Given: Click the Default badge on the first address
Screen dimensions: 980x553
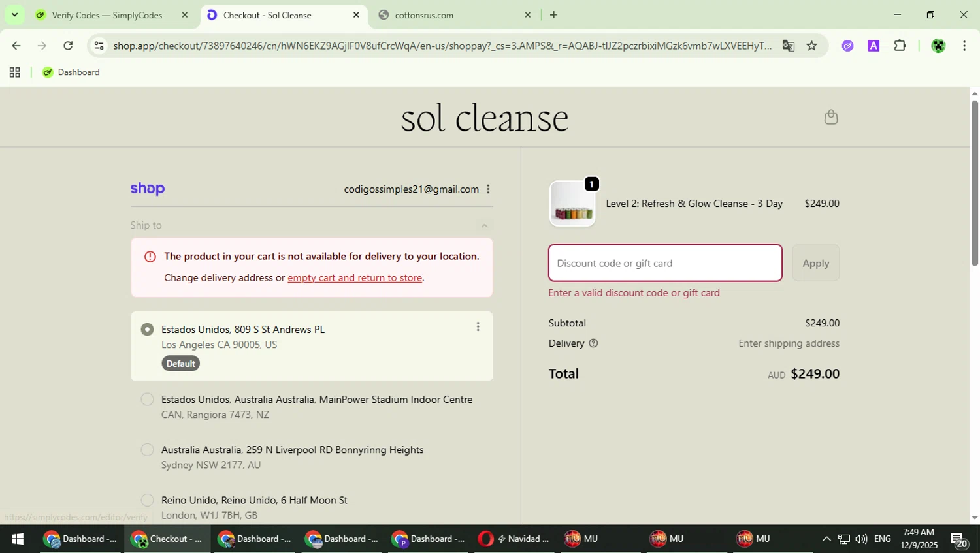Looking at the screenshot, I should 180,364.
